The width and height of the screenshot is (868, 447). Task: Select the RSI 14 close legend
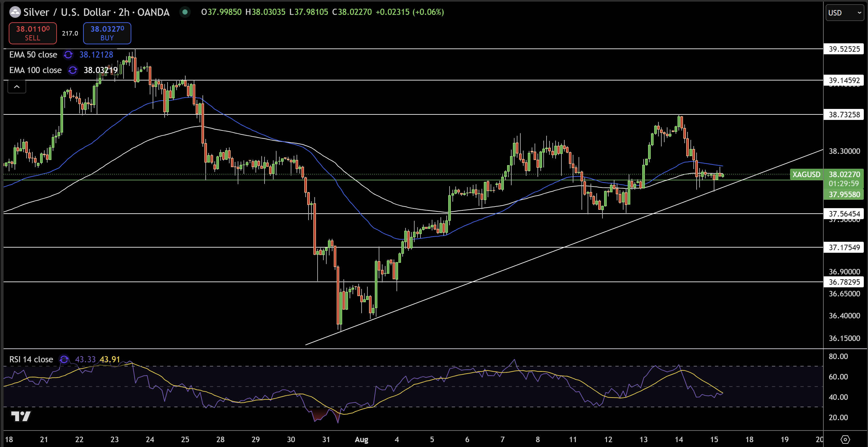(x=31, y=359)
